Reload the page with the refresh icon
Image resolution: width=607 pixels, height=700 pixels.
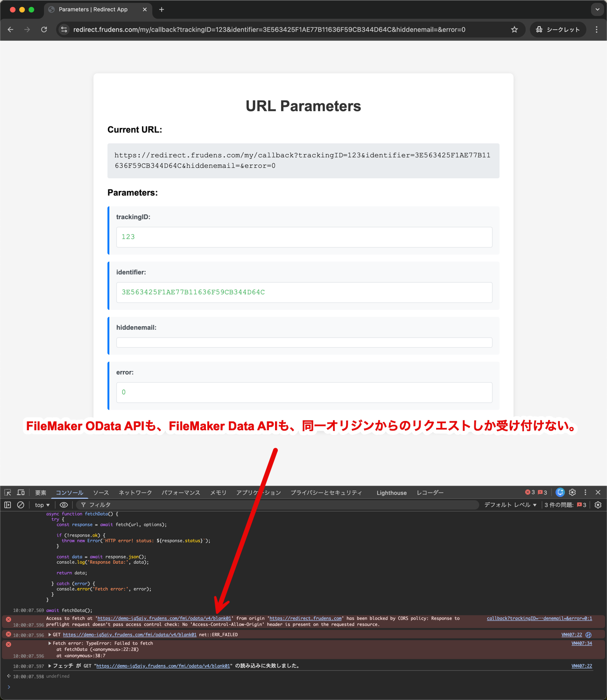[44, 29]
